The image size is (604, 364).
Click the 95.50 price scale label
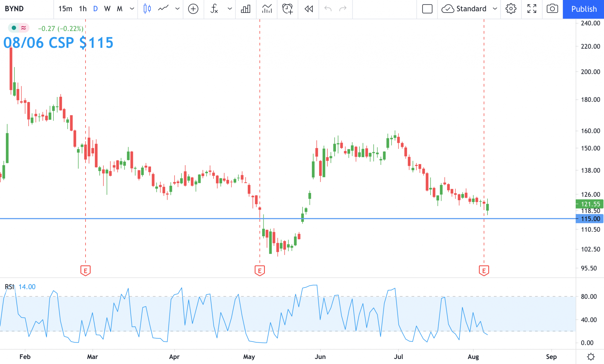click(589, 268)
